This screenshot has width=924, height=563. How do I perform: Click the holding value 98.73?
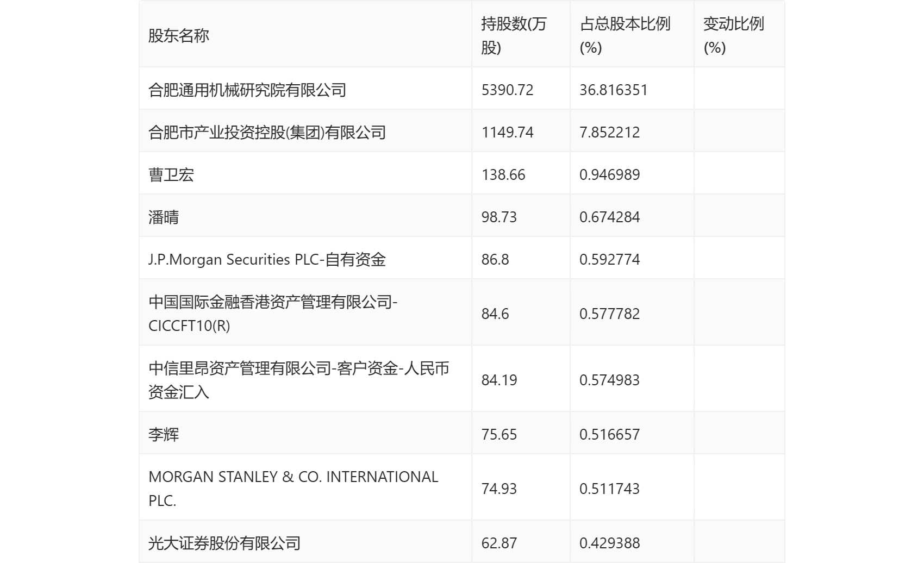[x=499, y=217]
